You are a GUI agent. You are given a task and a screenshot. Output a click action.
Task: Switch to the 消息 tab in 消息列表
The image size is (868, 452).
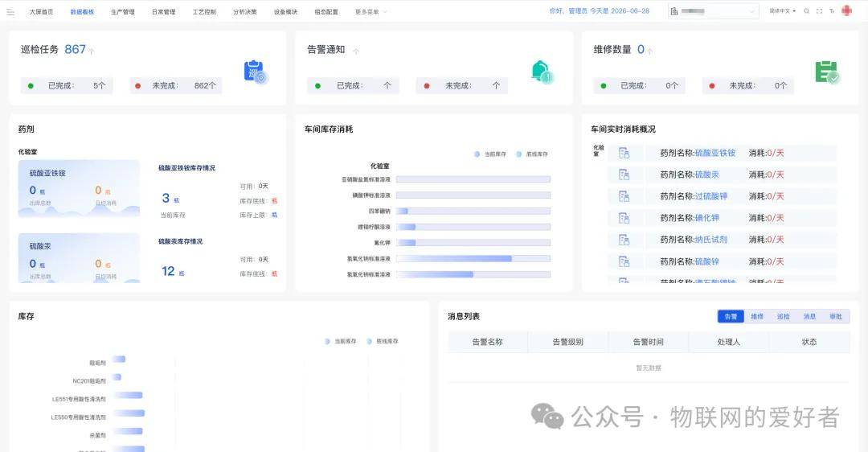tap(809, 316)
